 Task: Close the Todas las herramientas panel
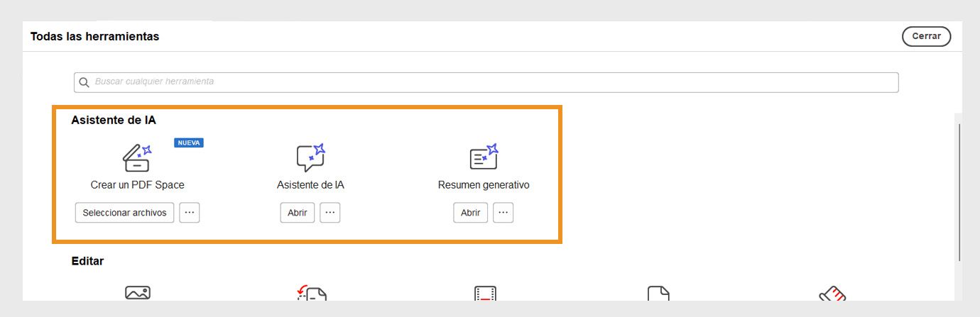[x=926, y=36]
